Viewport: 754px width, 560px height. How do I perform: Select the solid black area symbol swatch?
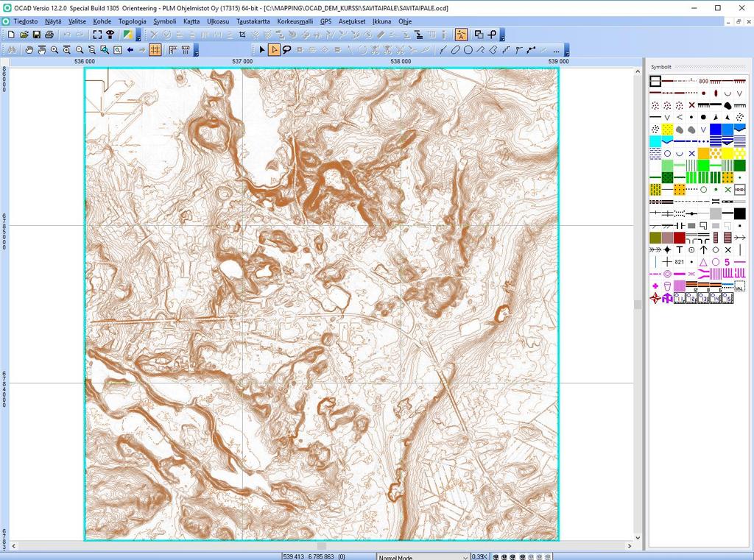(x=739, y=213)
